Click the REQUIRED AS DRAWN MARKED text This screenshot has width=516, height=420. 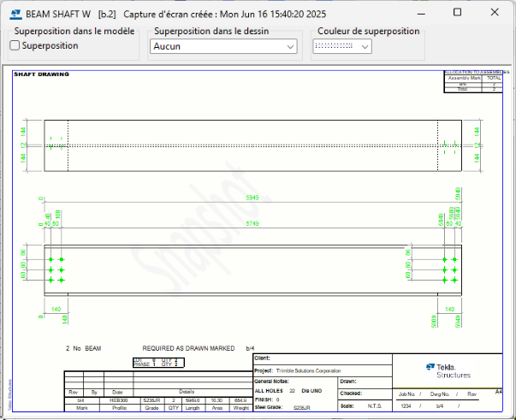tap(188, 348)
